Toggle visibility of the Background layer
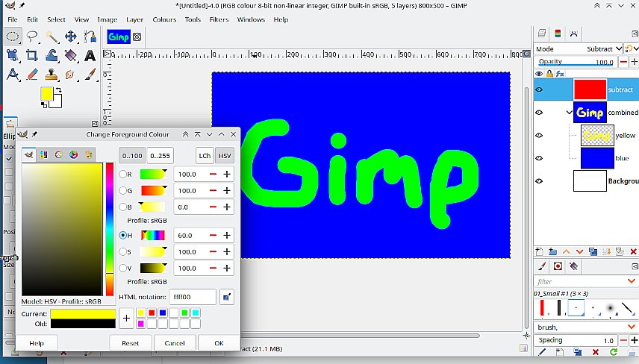This screenshot has height=364, width=639. (x=539, y=181)
